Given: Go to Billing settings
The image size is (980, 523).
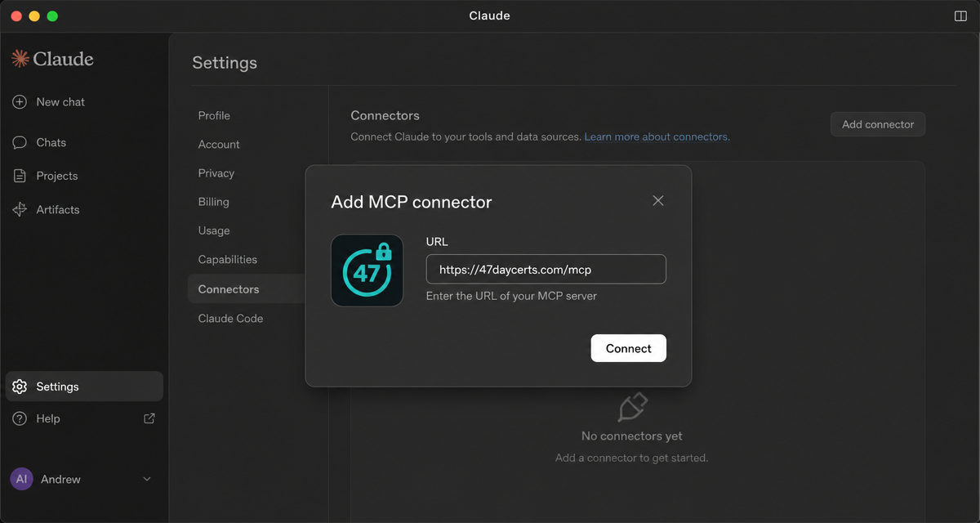Looking at the screenshot, I should (x=214, y=201).
